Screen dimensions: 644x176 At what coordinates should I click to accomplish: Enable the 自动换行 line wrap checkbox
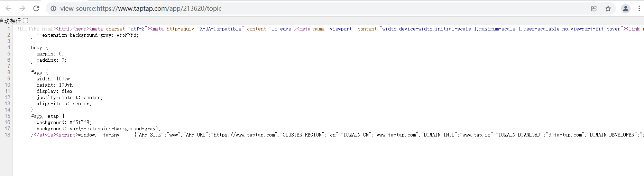coord(26,21)
